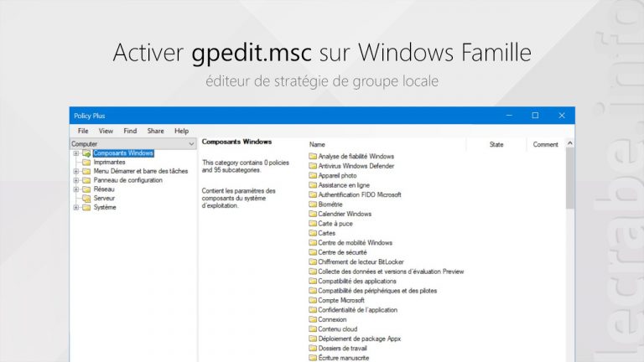Click the folder icon next to Biométrie
Viewport: 644px width, 362px height.
pos(313,204)
